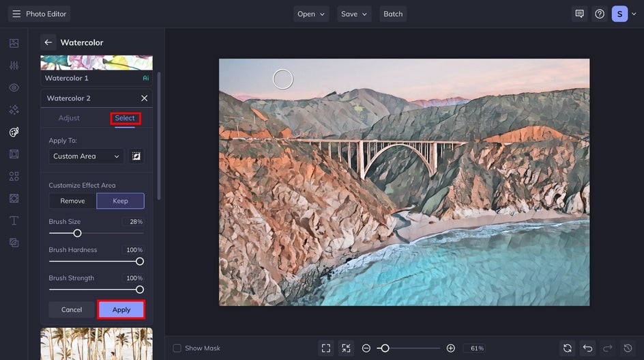Open the Edit adjustments sliders icon
Viewport: 644px width, 360px height.
tap(14, 66)
